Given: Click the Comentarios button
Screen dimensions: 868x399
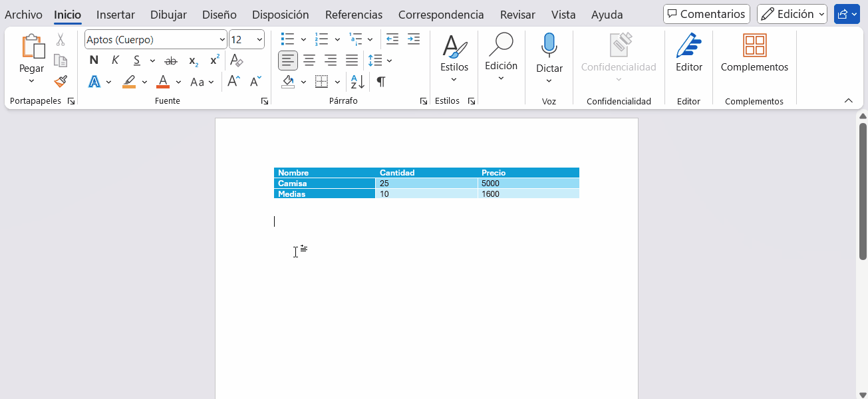Looking at the screenshot, I should (706, 14).
